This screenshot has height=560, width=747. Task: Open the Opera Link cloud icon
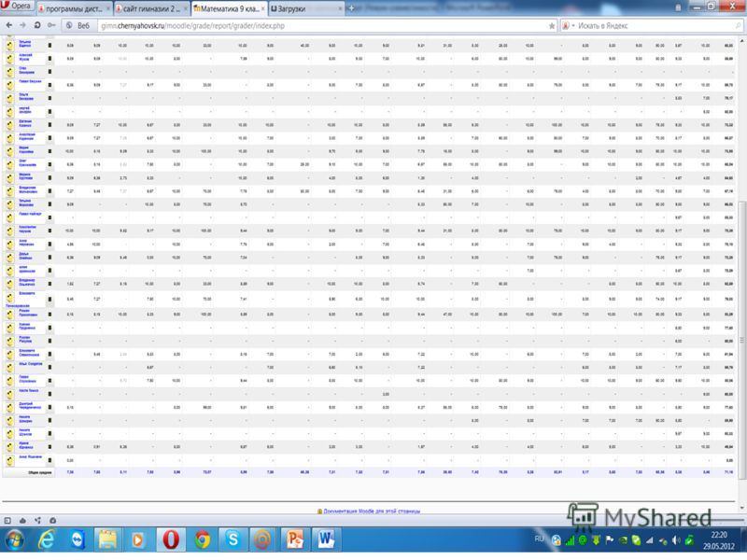[22, 521]
